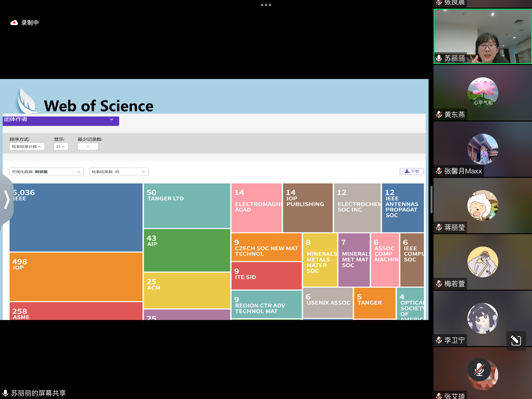This screenshot has height=399, width=532.
Task: Click the 下载 download button
Action: click(411, 171)
